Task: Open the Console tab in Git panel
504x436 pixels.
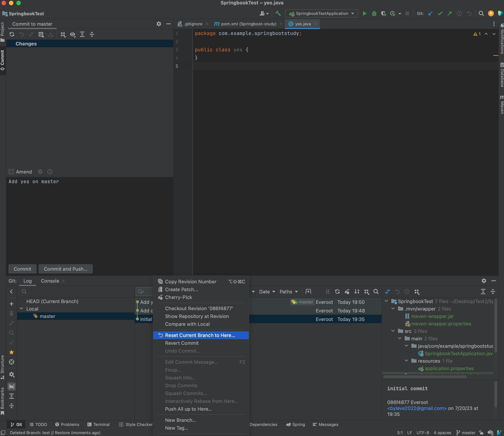Action: [x=50, y=281]
